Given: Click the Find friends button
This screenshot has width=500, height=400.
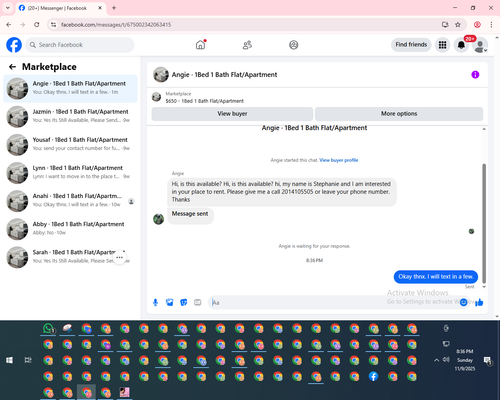Looking at the screenshot, I should (411, 45).
